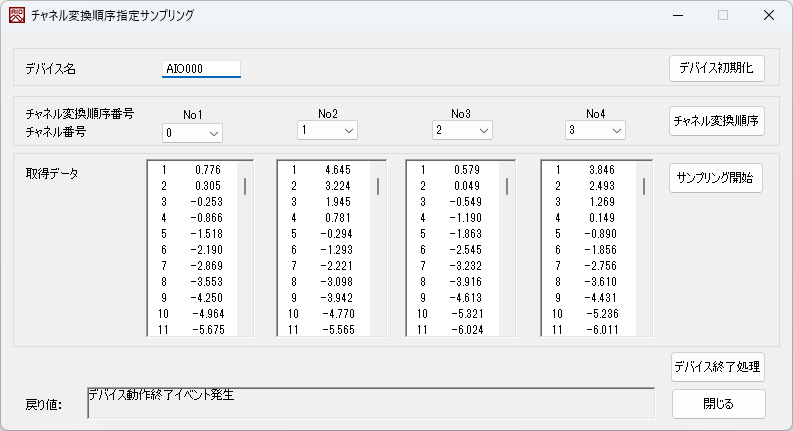Image resolution: width=793 pixels, height=431 pixels.
Task: Select row 11 value -6.011 in No4 list
Action: pos(590,329)
